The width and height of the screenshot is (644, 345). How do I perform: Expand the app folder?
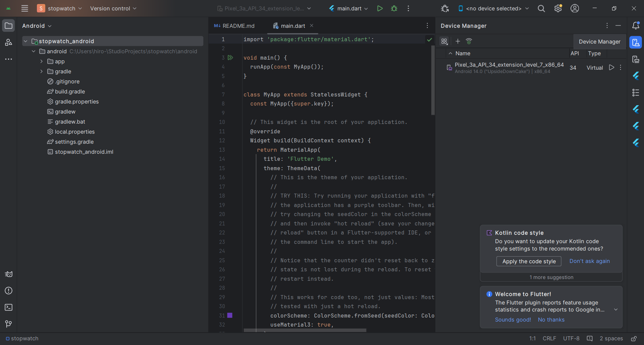pyautogui.click(x=41, y=61)
